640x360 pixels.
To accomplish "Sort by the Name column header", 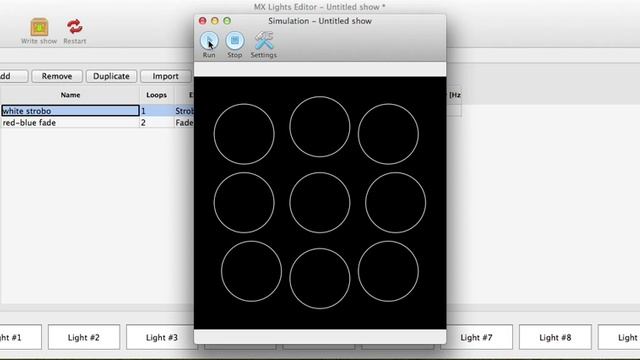I will coord(70,95).
